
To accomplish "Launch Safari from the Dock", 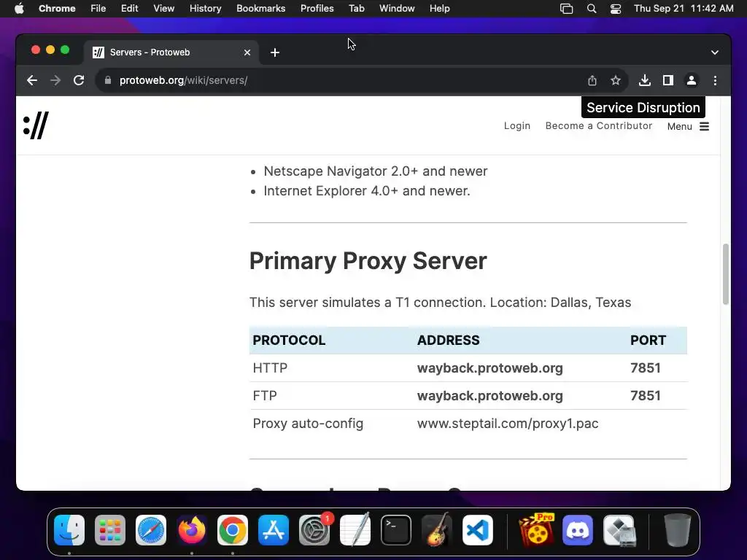I will click(151, 530).
